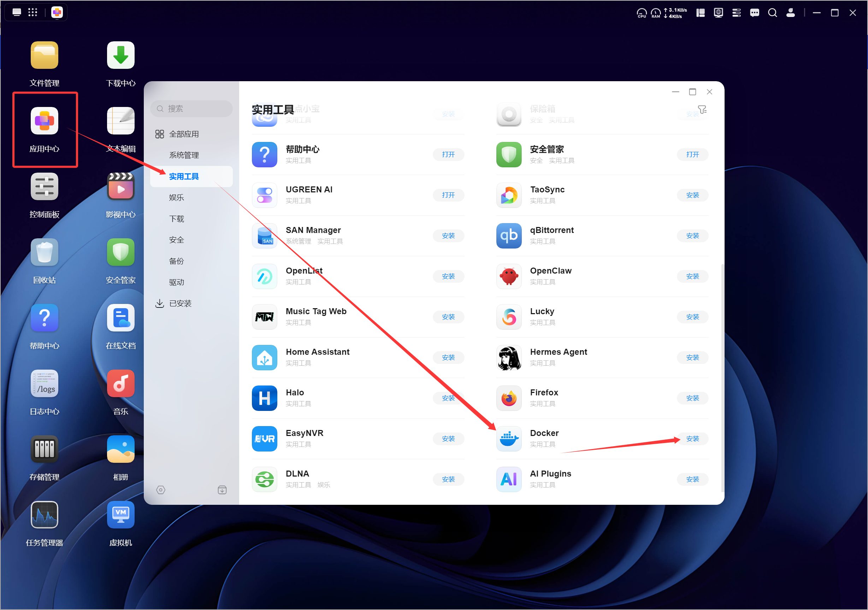Click the network speed indicator

675,13
